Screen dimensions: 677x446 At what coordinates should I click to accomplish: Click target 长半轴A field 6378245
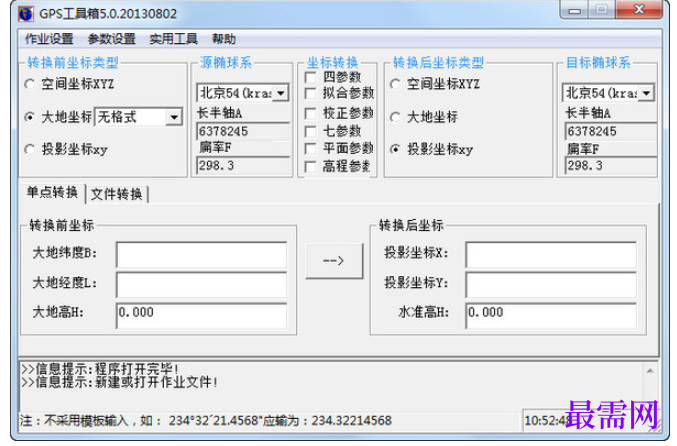click(x=611, y=131)
